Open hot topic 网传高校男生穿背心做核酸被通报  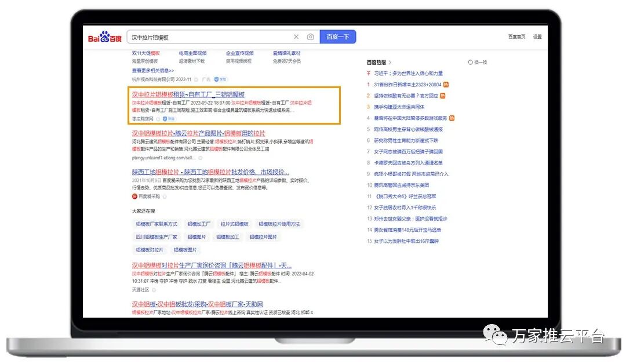pos(409,129)
